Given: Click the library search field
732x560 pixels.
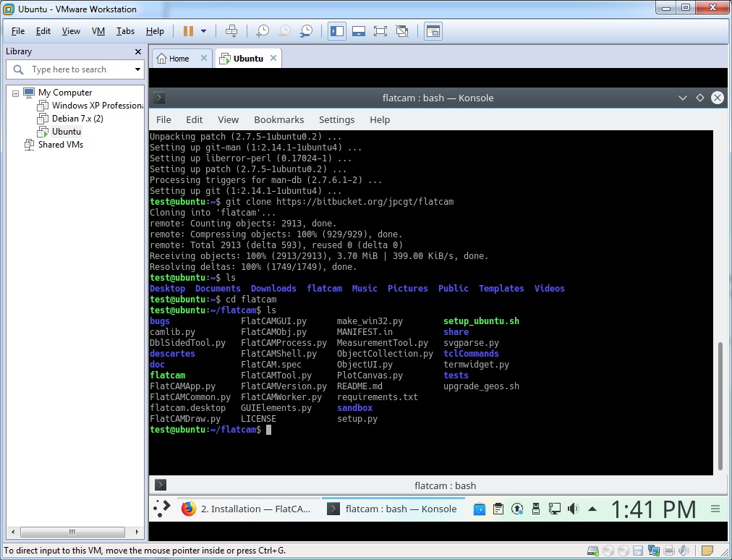Looking at the screenshot, I should pyautogui.click(x=75, y=69).
